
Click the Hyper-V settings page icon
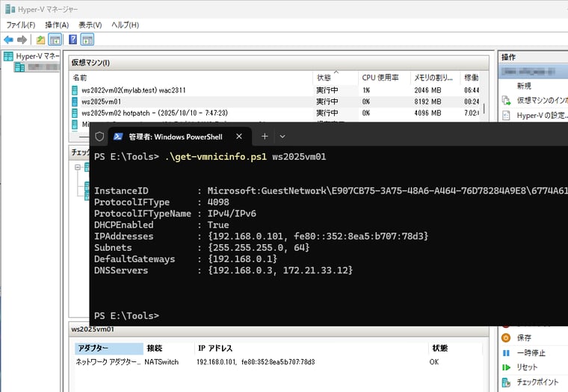pos(507,116)
